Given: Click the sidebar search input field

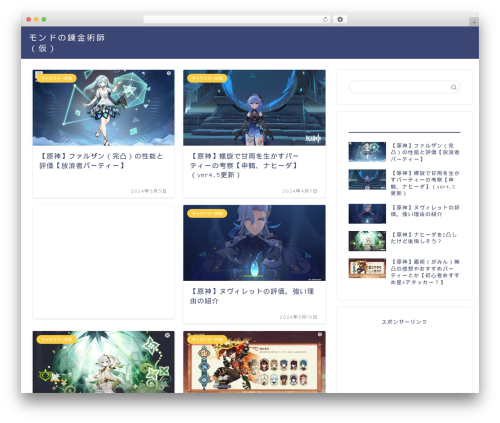Looking at the screenshot, I should click(x=404, y=87).
